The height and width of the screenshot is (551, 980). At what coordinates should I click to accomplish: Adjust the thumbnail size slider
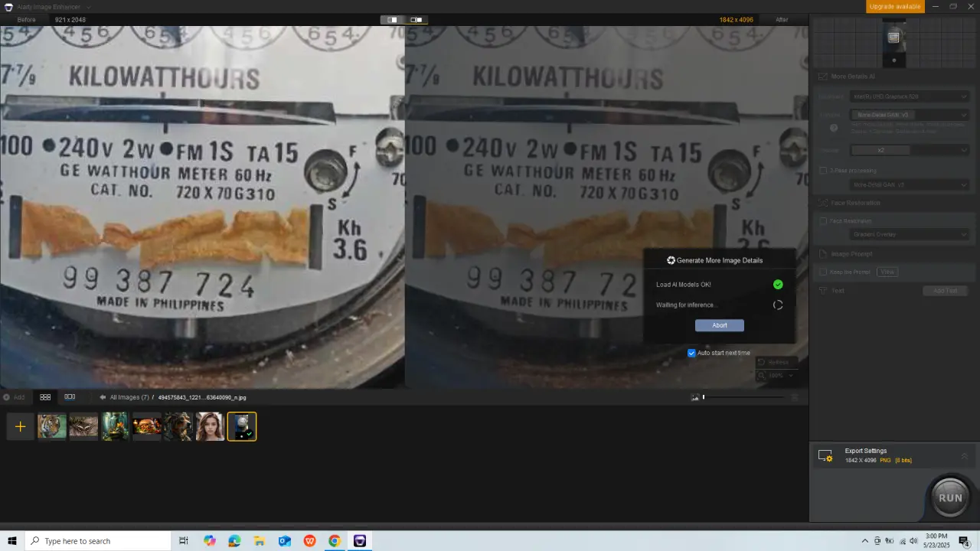click(743, 397)
